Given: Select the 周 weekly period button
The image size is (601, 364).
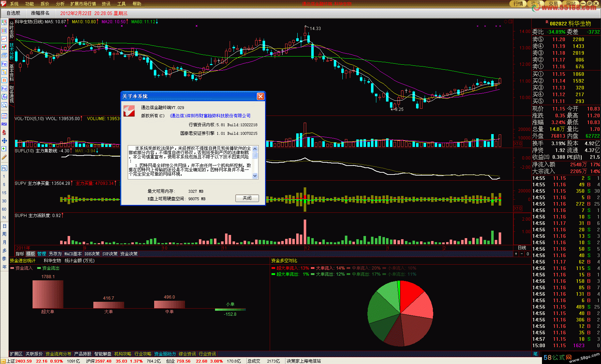Looking at the screenshot, I should pyautogui.click(x=4, y=234).
